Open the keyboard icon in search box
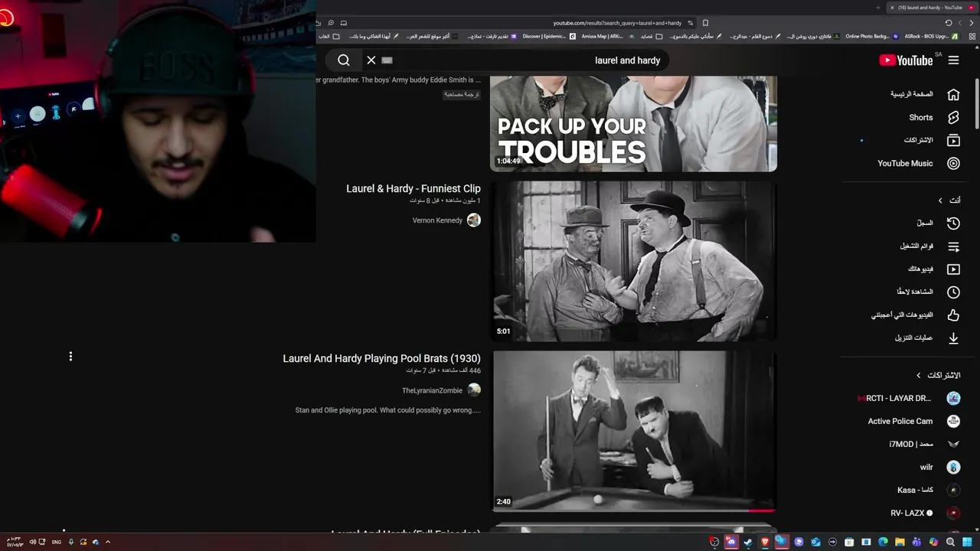Viewport: 980px width, 551px height. [x=387, y=60]
